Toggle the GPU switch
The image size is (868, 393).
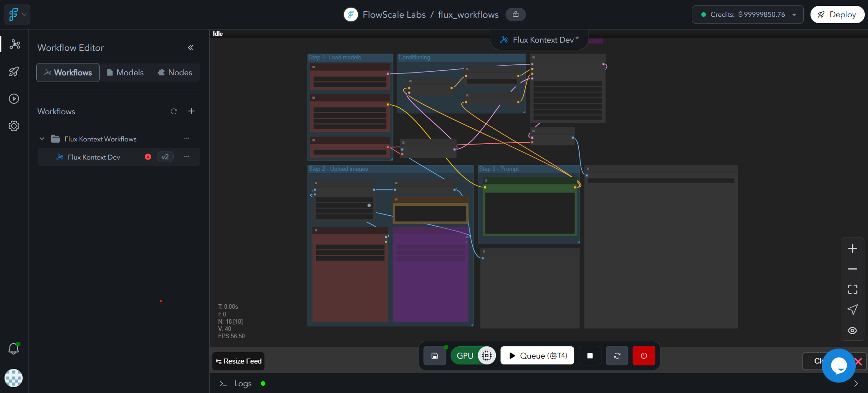(473, 356)
